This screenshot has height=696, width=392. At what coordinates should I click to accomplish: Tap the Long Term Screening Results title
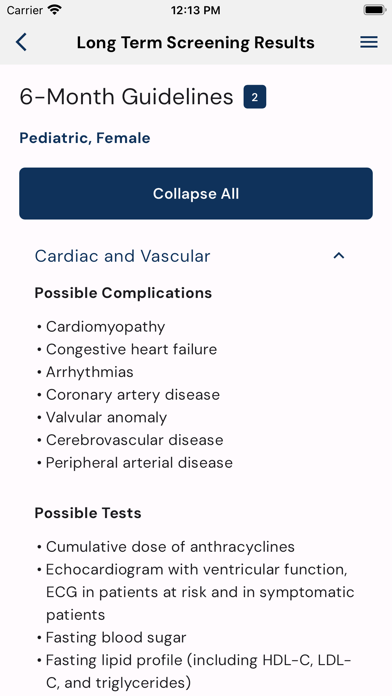pos(195,43)
